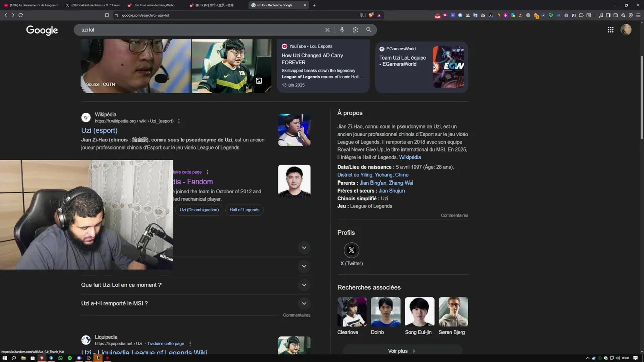
Task: Expand 'Voir plus' related searches
Action: click(x=402, y=351)
